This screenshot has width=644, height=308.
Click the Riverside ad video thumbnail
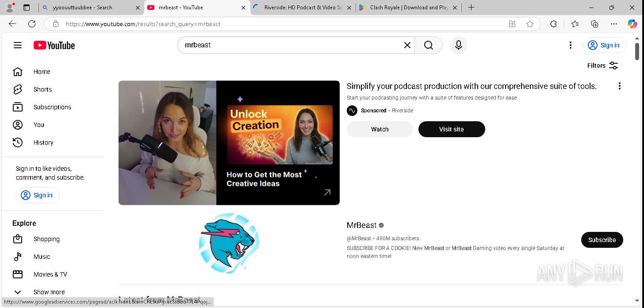[x=229, y=142]
